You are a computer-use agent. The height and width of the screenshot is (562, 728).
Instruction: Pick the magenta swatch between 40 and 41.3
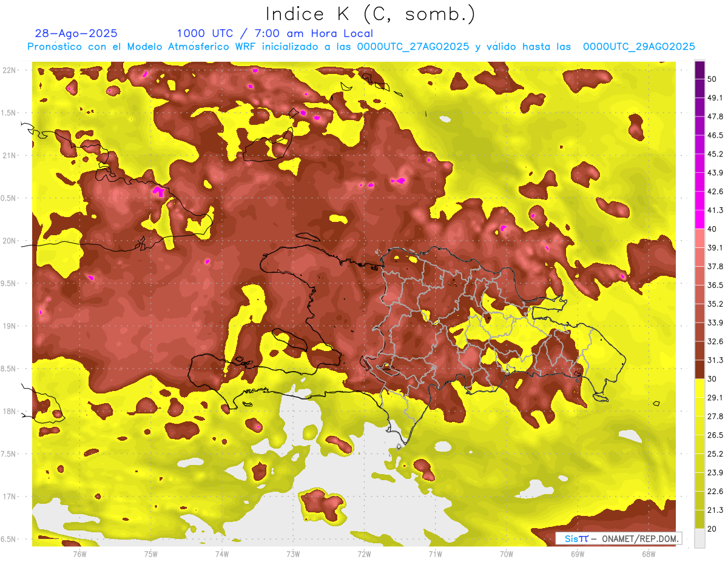(x=699, y=219)
